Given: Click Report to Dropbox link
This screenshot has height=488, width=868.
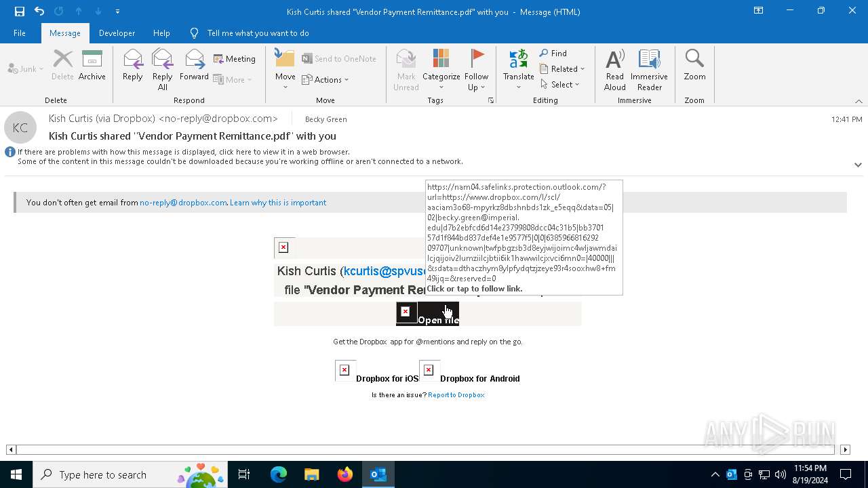Looking at the screenshot, I should click(x=456, y=395).
